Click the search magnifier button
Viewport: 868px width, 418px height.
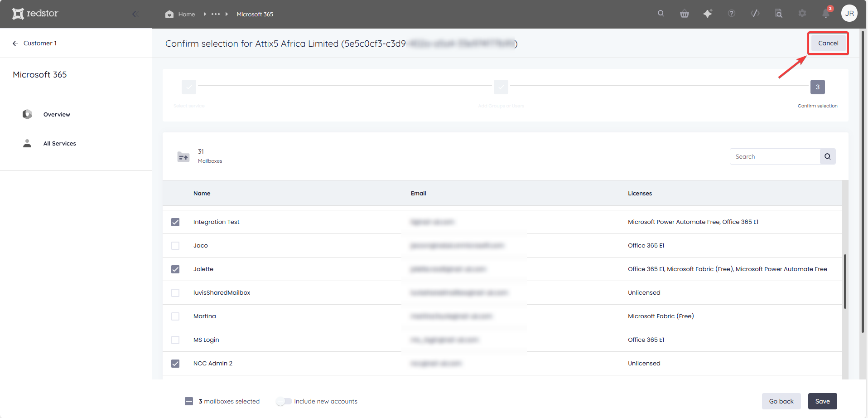[x=828, y=156]
